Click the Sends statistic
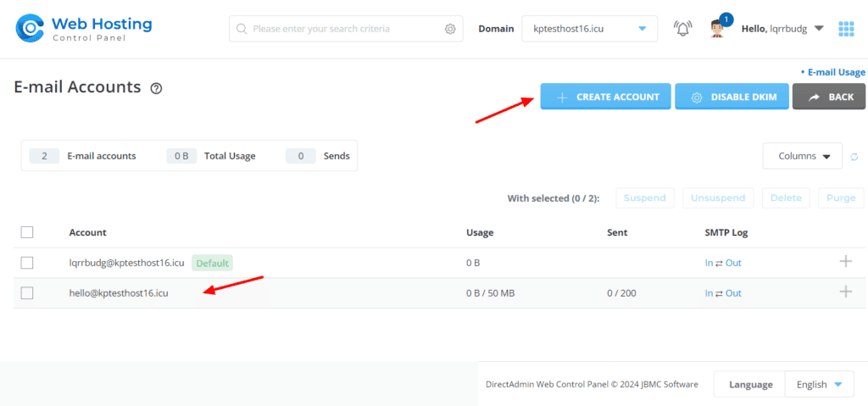The width and height of the screenshot is (868, 406). [318, 156]
